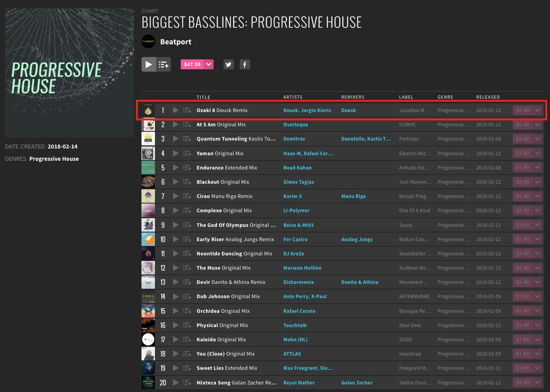Add Complexo to queue
550x392 pixels.
[187, 211]
